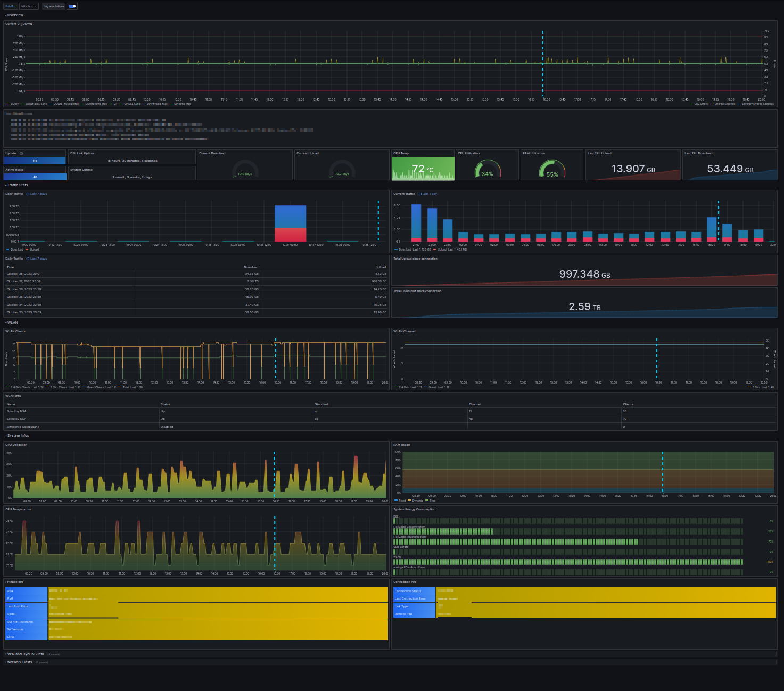This screenshot has width=784, height=691.
Task: Click the Update status value No
Action: 35,160
